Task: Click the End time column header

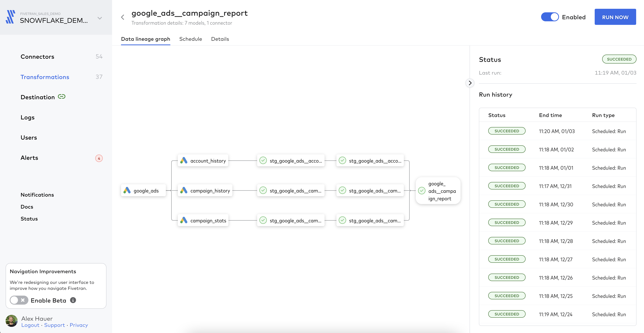Action: click(550, 115)
